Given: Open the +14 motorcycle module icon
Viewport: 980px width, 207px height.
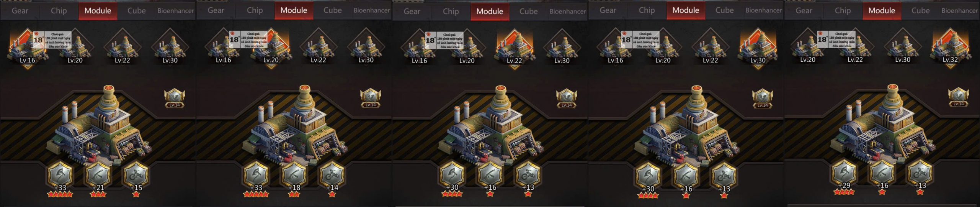Looking at the screenshot, I should coord(332,175).
